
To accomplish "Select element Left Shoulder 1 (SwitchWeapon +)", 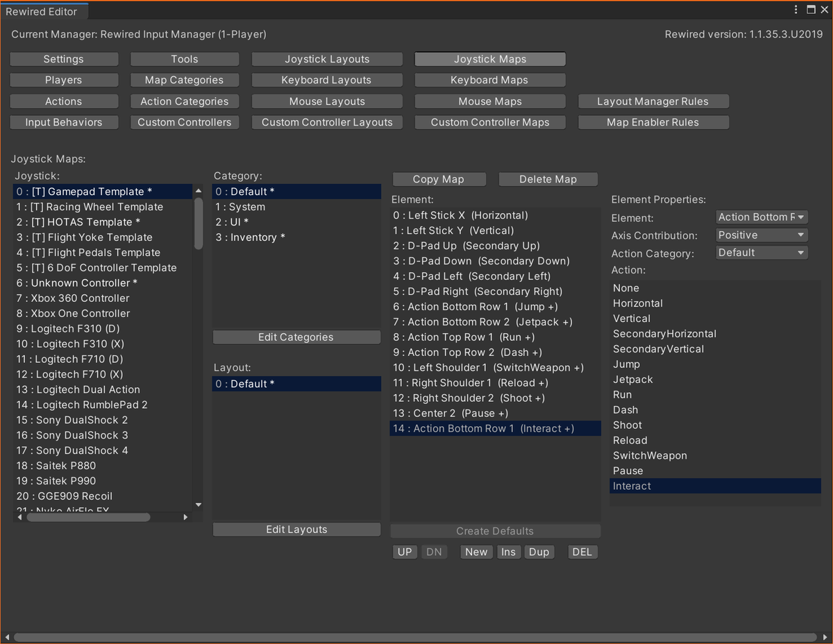I will point(496,368).
